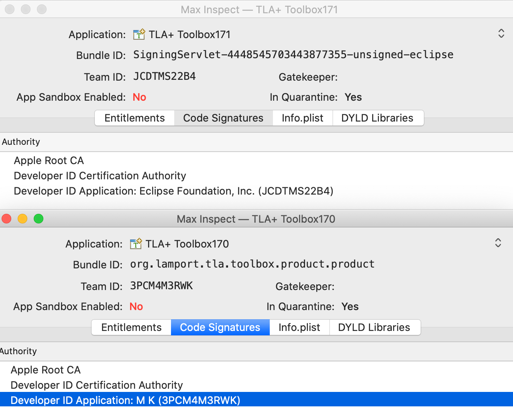Click the TLA+ Toolbox170 application icon

136,243
